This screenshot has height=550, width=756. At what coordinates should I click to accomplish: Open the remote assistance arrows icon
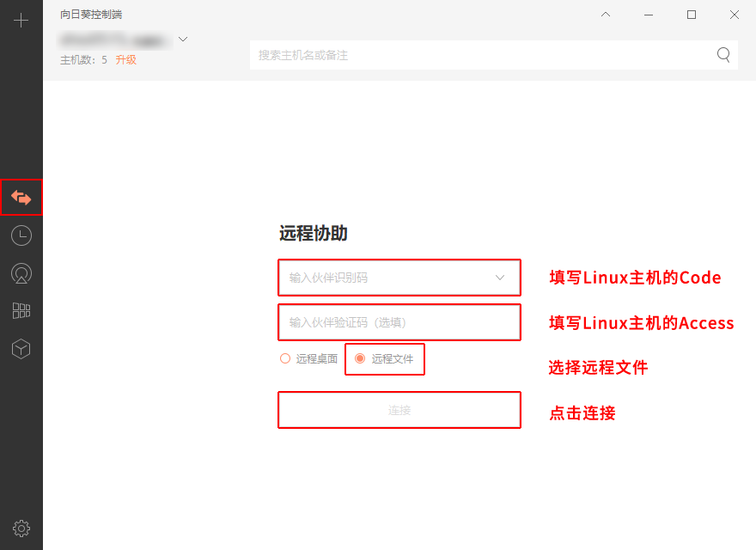21,198
